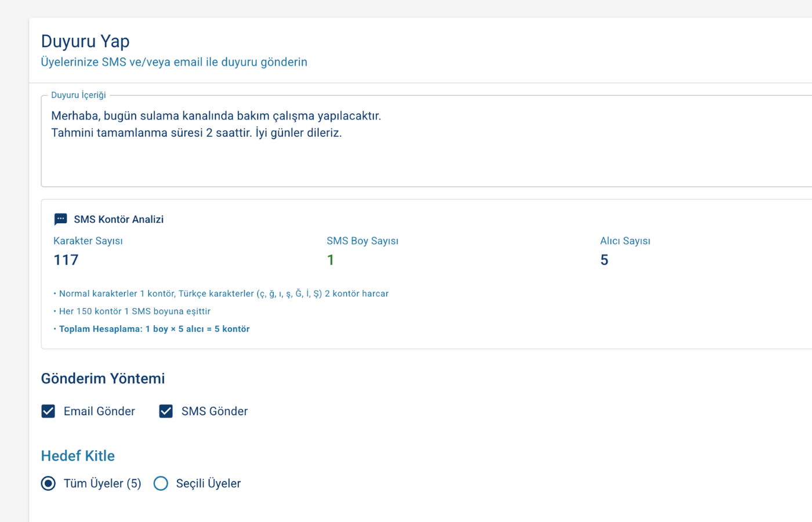Click the Gönderim Yöntemi section heading
Image resolution: width=812 pixels, height=522 pixels.
click(103, 379)
